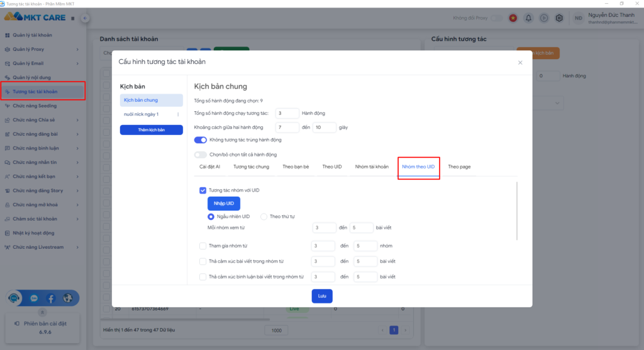Image resolution: width=644 pixels, height=350 pixels.
Task: Switch to the Theo page tab
Action: (459, 167)
